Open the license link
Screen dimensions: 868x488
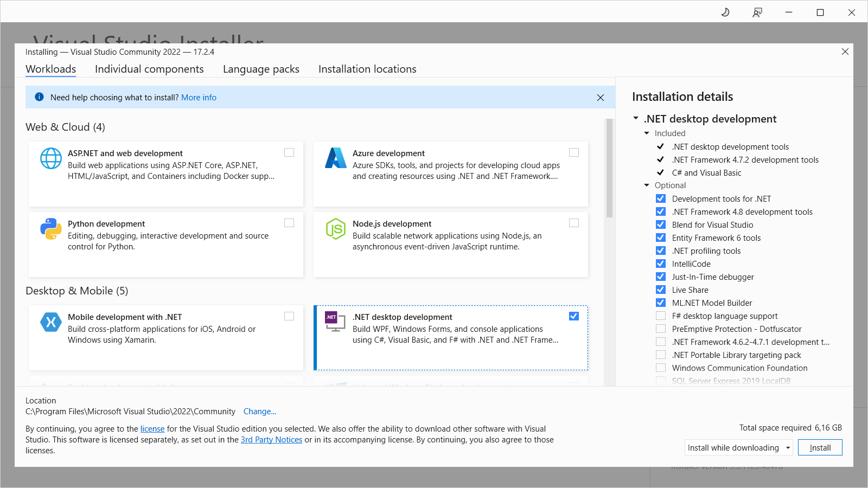[152, 429]
